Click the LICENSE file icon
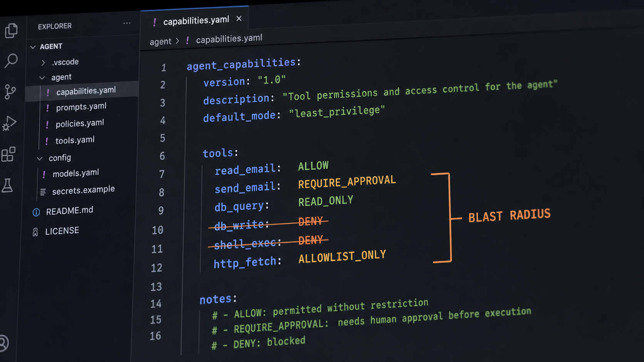Viewport: 644px width, 362px height. [35, 232]
